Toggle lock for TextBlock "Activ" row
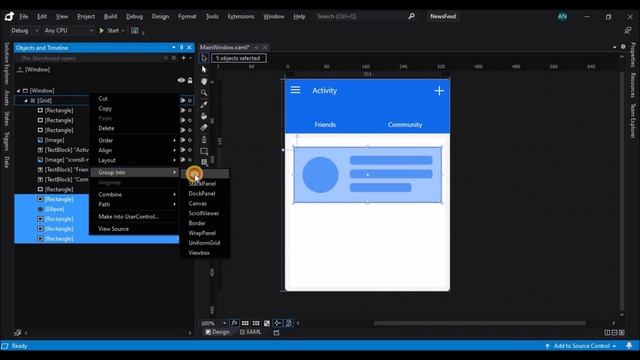Image resolution: width=640 pixels, height=360 pixels. (x=189, y=150)
